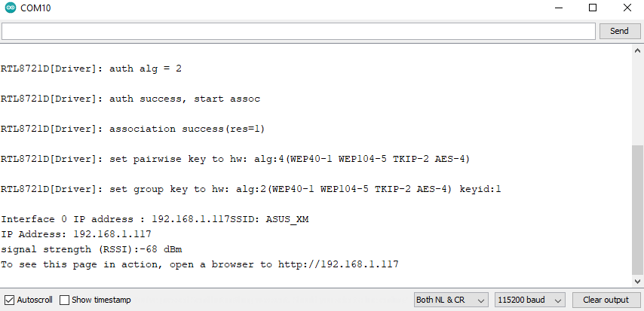This screenshot has width=644, height=311.
Task: Enable the Show timestamp checkbox
Action: (65, 300)
